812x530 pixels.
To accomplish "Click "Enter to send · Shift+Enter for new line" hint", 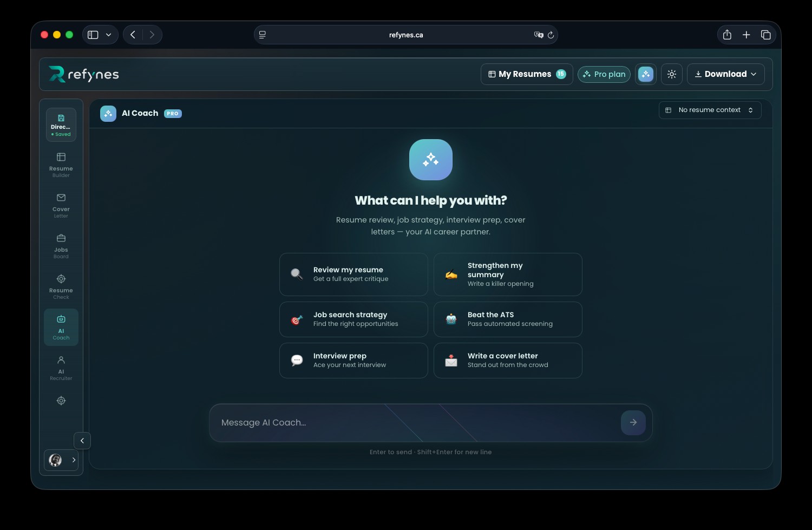I will [x=431, y=452].
